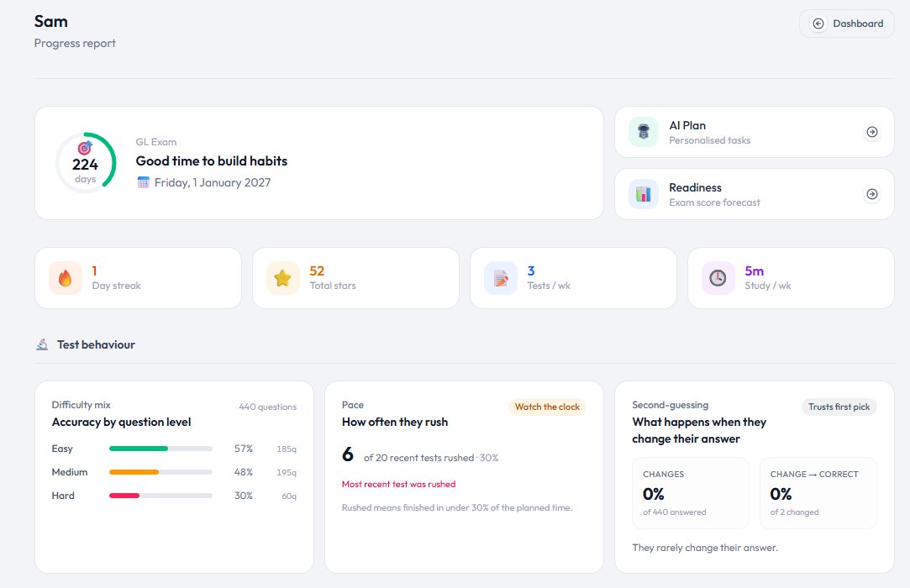The width and height of the screenshot is (910, 588).
Task: Click 'They rarely change their answer.' text
Action: point(704,548)
